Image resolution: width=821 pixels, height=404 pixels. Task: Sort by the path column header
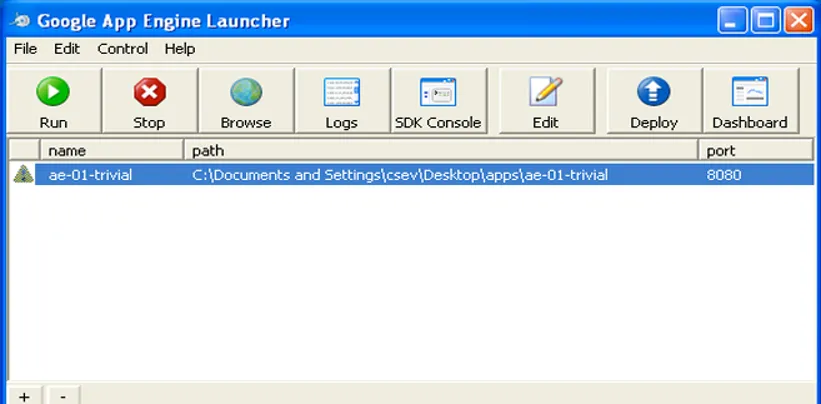pos(441,151)
